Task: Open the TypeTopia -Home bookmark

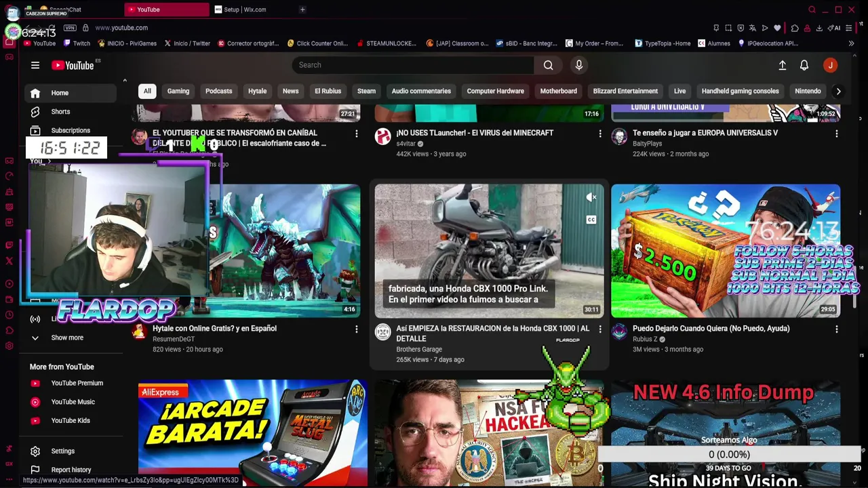Action: pos(663,43)
